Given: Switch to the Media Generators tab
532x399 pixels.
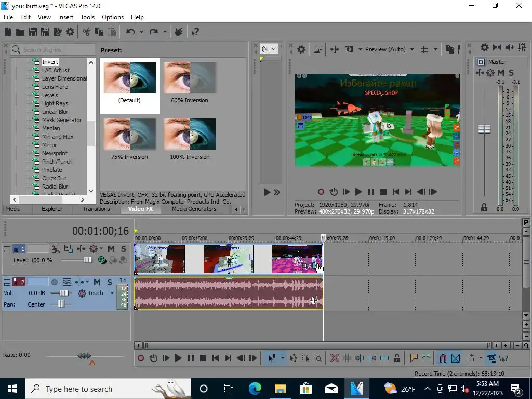Looking at the screenshot, I should click(x=194, y=209).
